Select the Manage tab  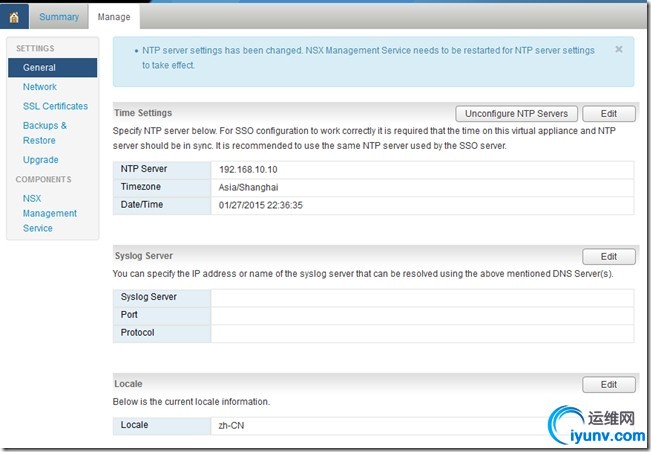coord(114,17)
